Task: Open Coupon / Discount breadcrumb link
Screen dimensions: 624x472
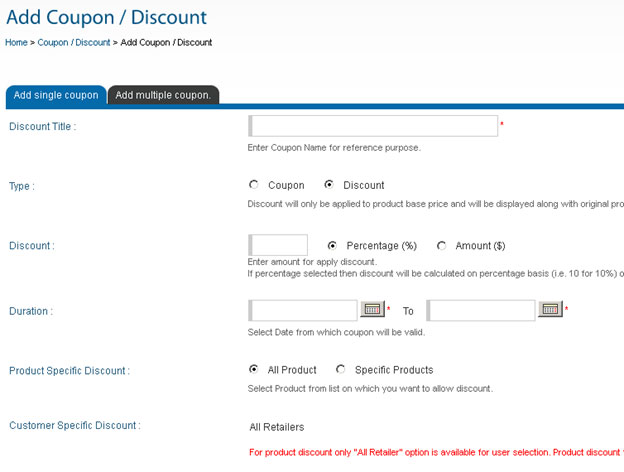Action: 74,43
